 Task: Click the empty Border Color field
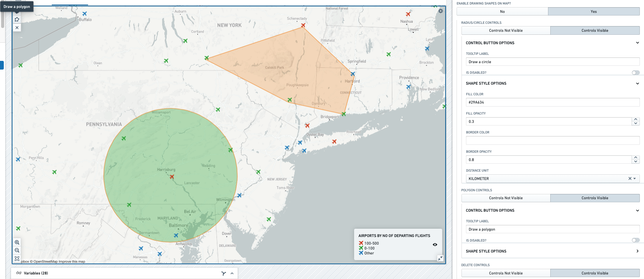tap(553, 140)
